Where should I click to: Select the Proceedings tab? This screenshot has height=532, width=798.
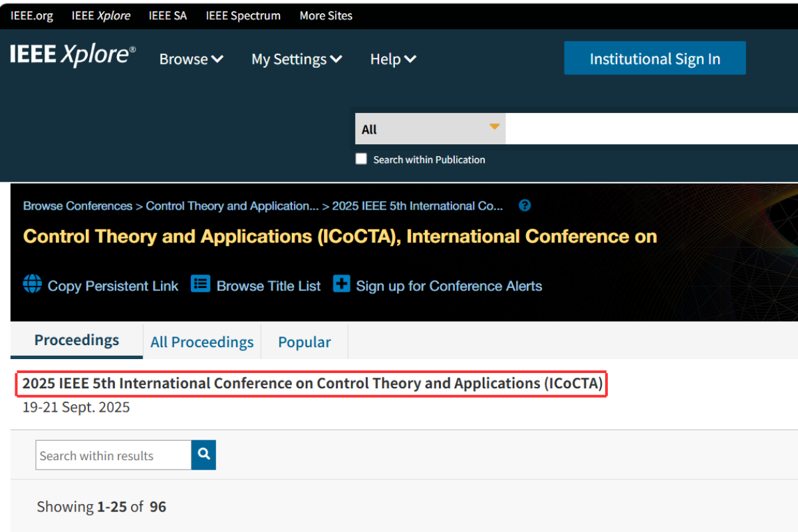[76, 340]
